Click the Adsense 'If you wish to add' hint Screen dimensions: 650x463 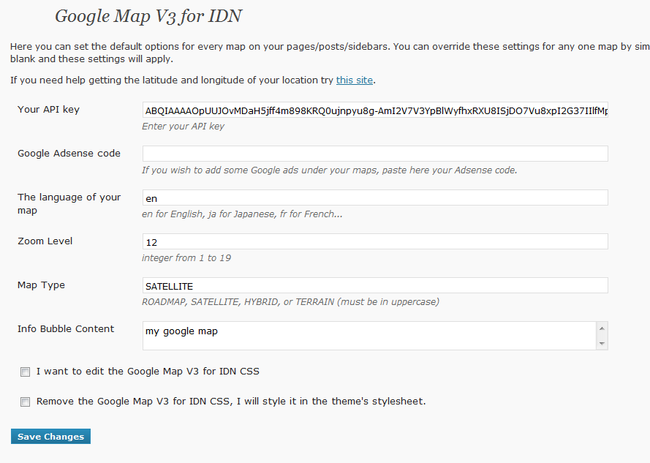(330, 170)
